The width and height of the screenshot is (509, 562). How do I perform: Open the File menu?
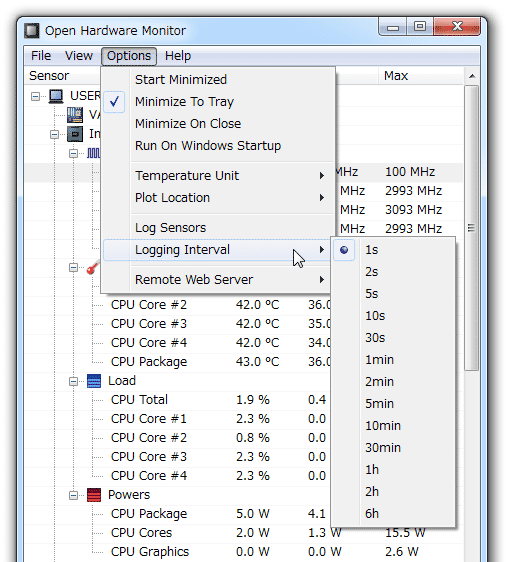point(41,56)
